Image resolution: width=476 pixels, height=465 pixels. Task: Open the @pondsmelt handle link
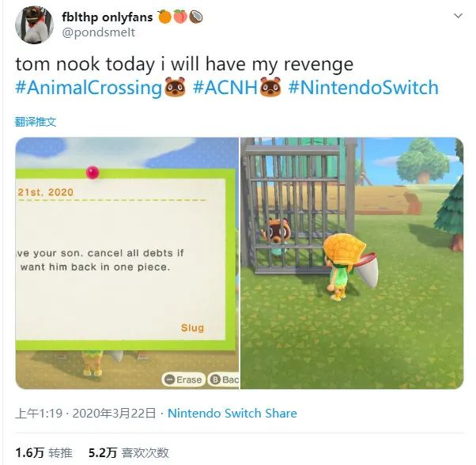98,32
